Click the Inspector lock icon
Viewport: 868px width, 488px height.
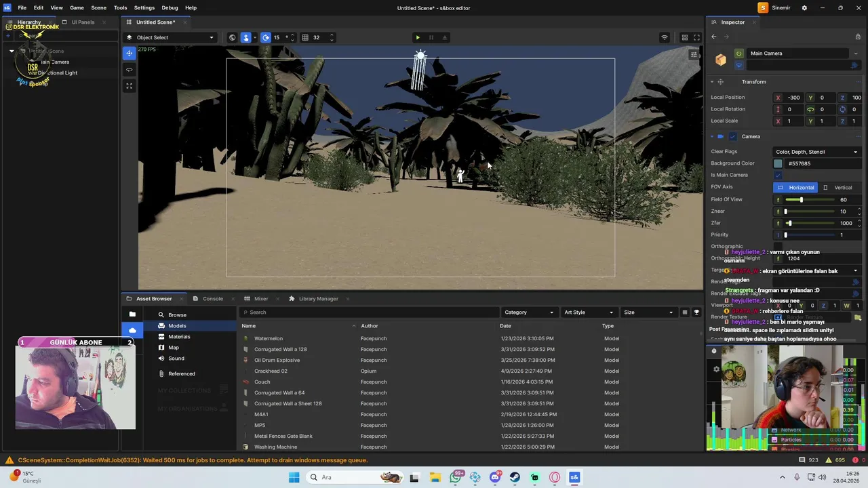(x=858, y=37)
